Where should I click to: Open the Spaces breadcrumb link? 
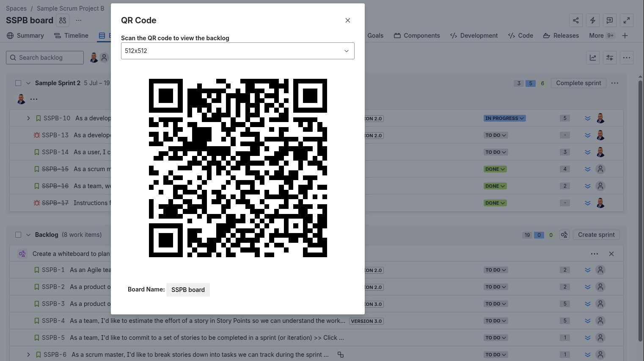[x=16, y=8]
